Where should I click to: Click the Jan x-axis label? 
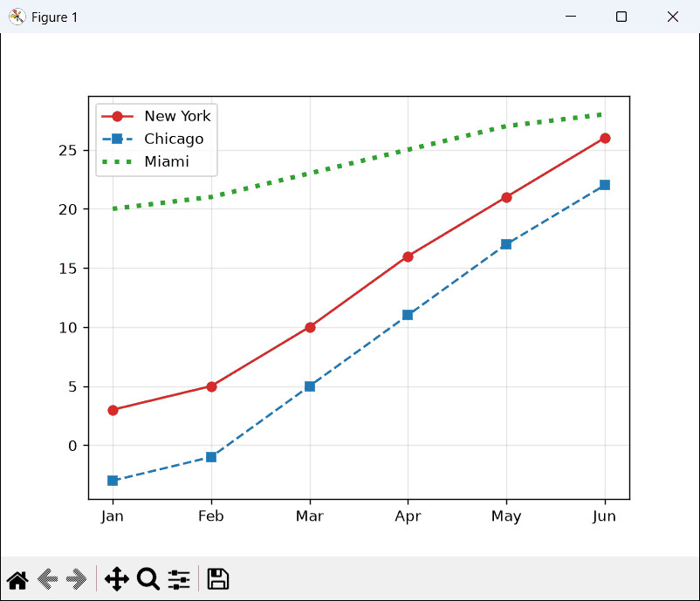click(x=112, y=516)
